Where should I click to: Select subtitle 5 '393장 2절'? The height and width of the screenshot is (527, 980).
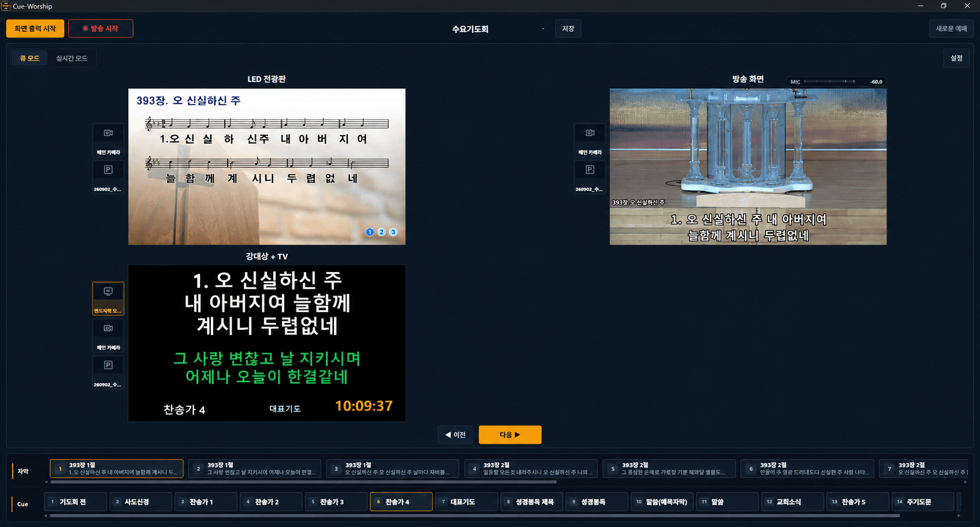[669, 469]
